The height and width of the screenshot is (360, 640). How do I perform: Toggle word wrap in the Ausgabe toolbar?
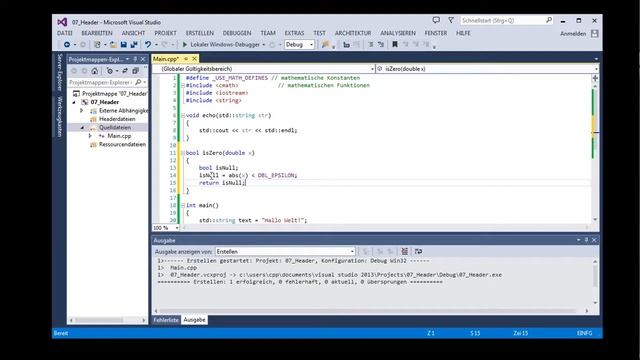(418, 251)
